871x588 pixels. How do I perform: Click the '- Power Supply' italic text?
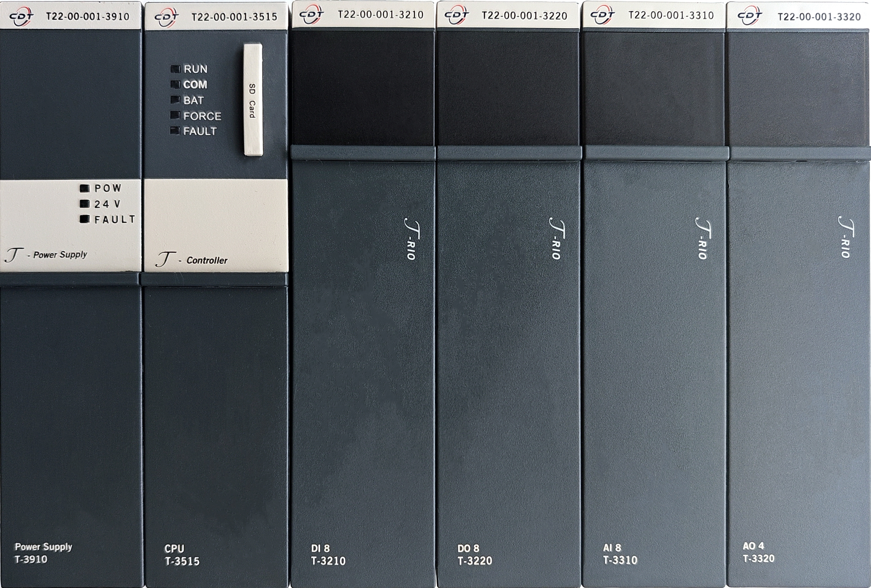[57, 255]
